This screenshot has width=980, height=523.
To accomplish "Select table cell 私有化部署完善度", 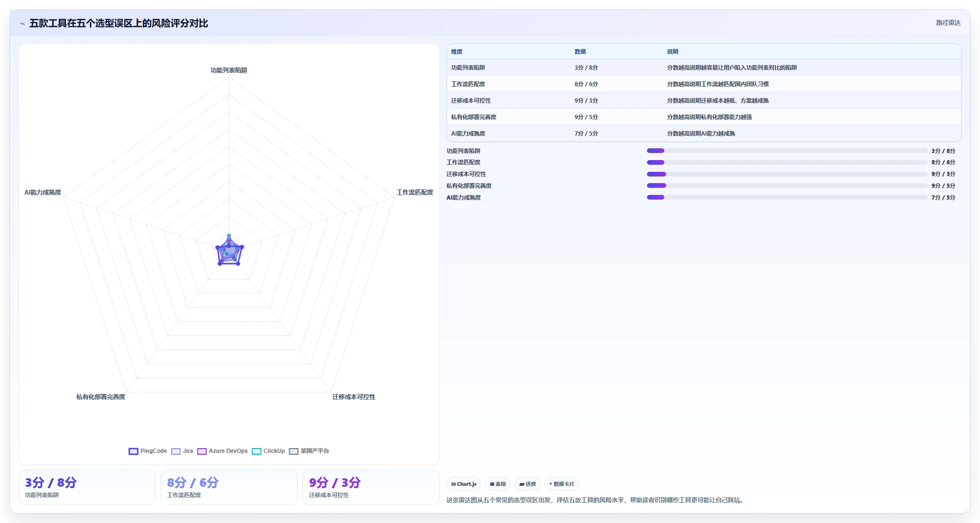I will point(474,117).
